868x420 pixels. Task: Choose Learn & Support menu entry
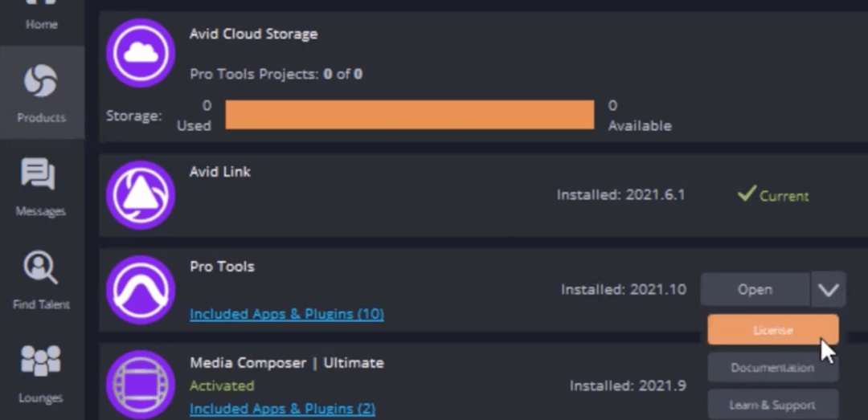[x=772, y=405]
